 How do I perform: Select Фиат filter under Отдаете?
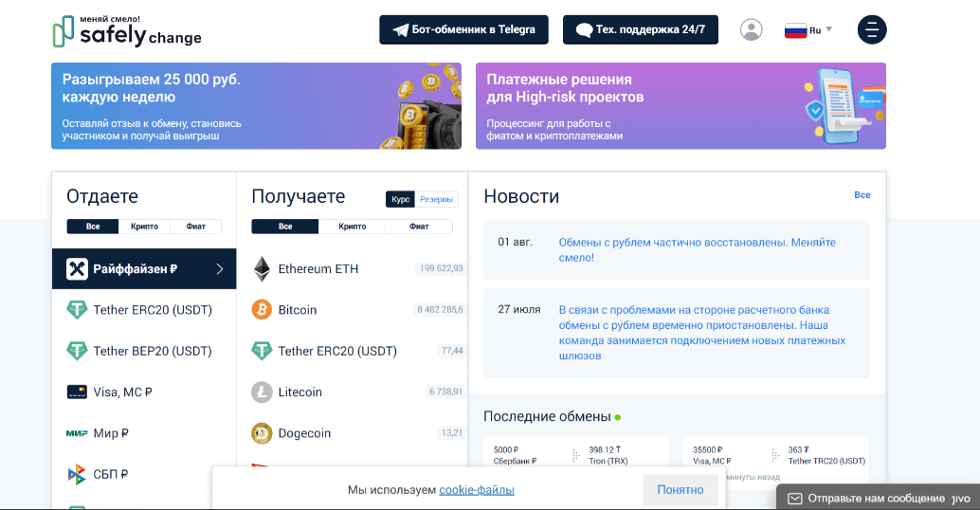(195, 227)
